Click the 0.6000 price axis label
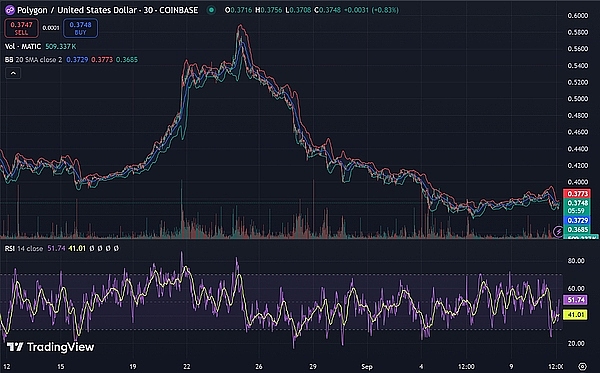 [x=577, y=16]
